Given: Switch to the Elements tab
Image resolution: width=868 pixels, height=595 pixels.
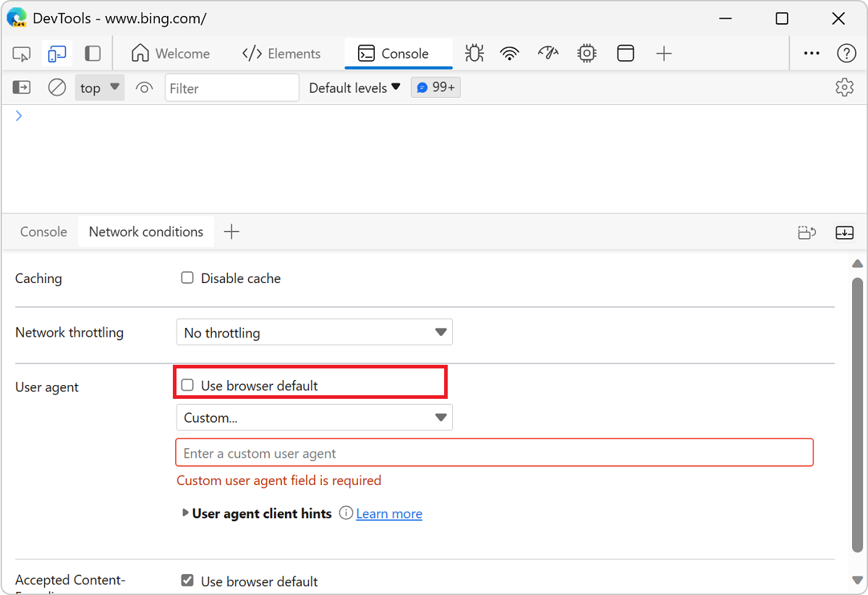Looking at the screenshot, I should [x=281, y=54].
